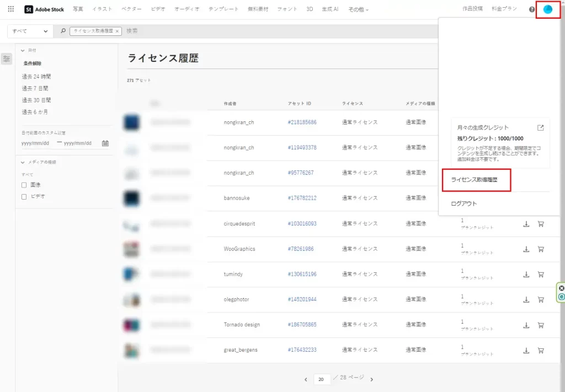Toggle the filter panel sliders icon
This screenshot has height=392, width=565.
point(7,58)
